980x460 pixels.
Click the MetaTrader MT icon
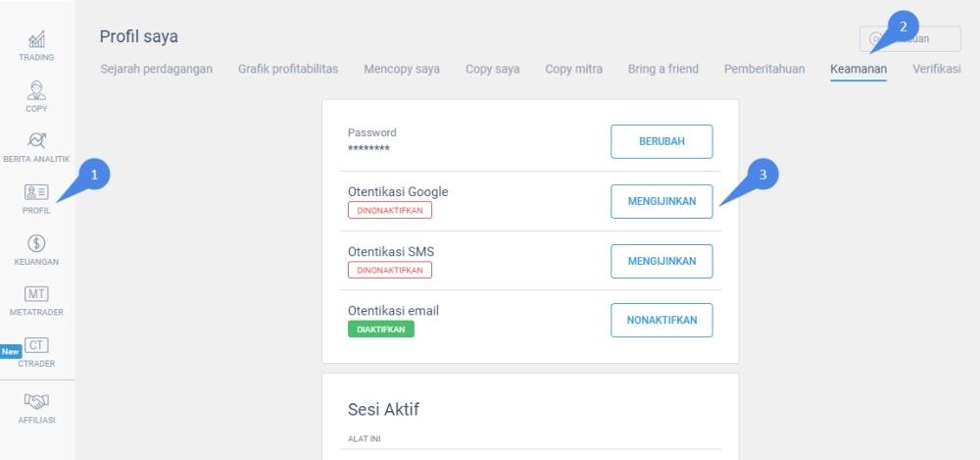coord(36,294)
